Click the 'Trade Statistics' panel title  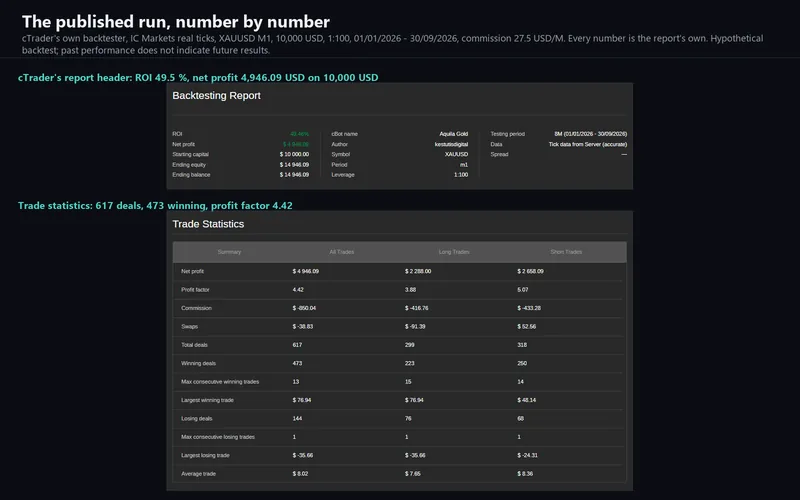208,224
